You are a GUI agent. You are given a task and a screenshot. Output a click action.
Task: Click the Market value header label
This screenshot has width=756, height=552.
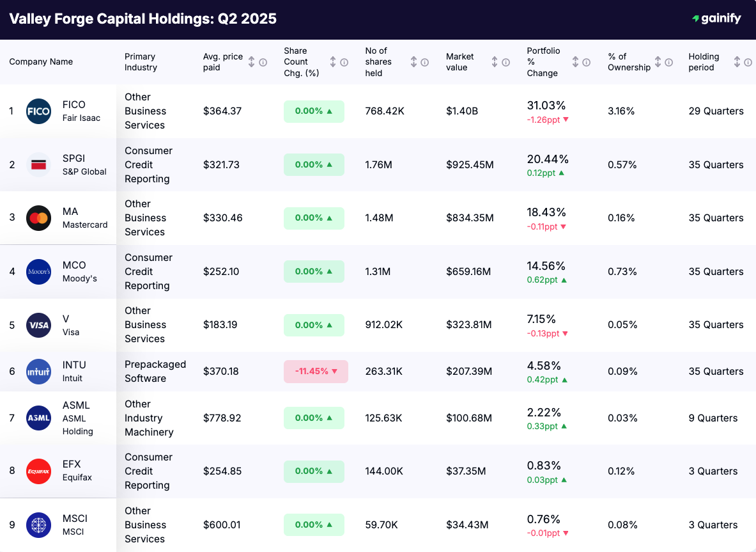[460, 62]
